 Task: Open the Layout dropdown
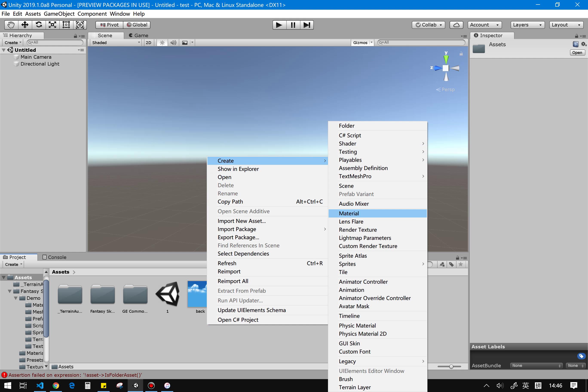coord(566,25)
